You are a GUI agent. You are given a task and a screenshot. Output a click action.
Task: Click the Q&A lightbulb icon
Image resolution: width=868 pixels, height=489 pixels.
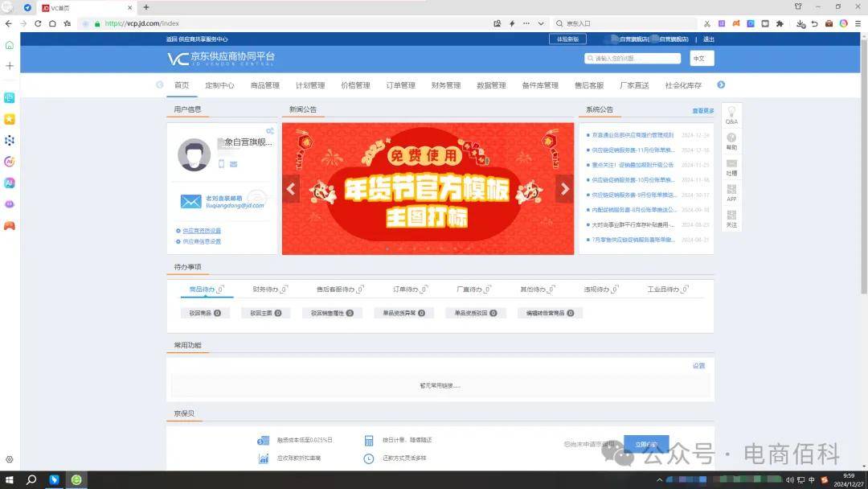tap(731, 112)
